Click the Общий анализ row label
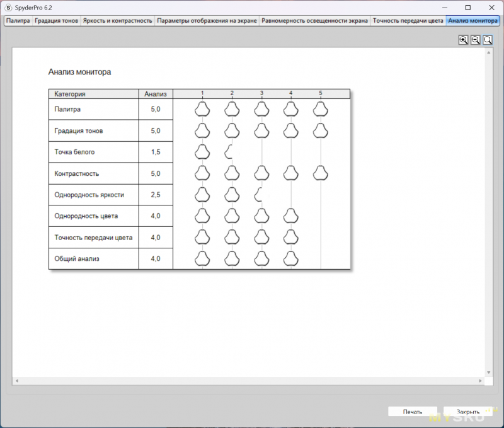Screen dimensions: 504x428 tap(76, 259)
